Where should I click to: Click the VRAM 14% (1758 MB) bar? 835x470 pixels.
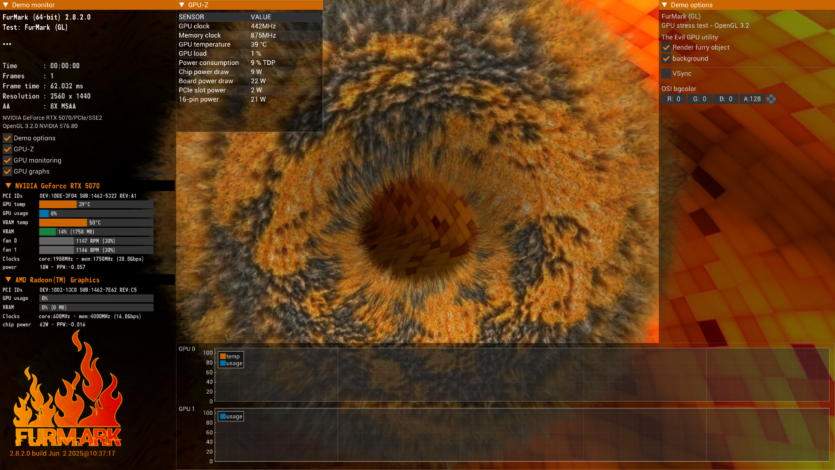(x=96, y=232)
